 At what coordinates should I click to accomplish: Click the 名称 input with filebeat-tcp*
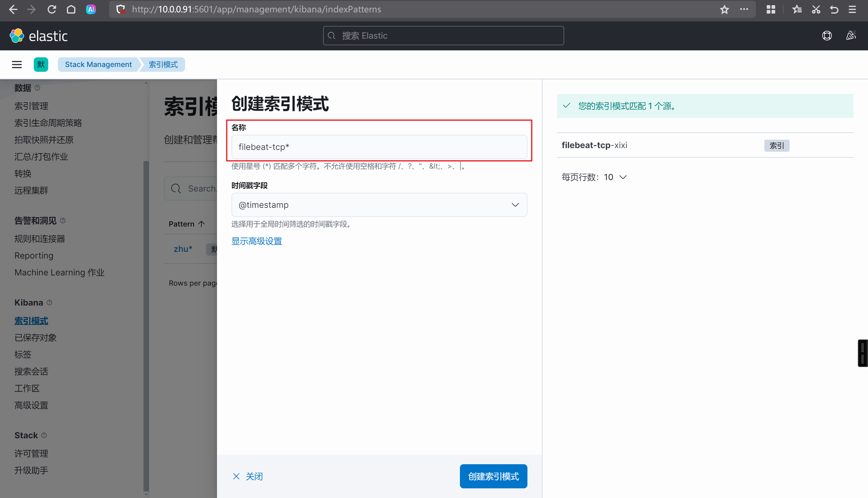[x=379, y=147]
